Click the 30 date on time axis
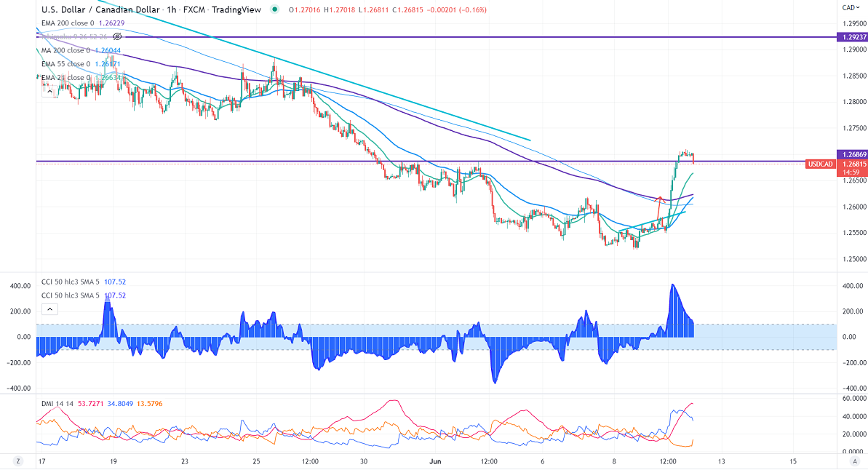868x470 pixels. click(x=364, y=461)
